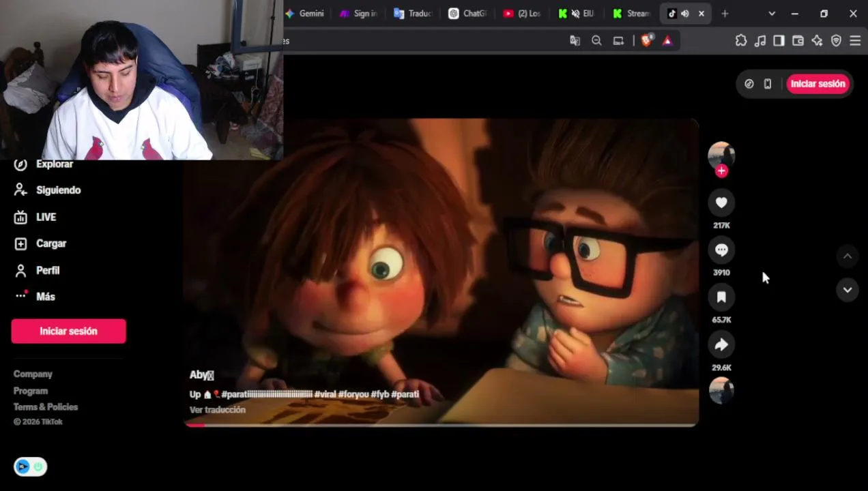Switch to the Sign in browser tab
868x491 pixels.
tap(359, 14)
